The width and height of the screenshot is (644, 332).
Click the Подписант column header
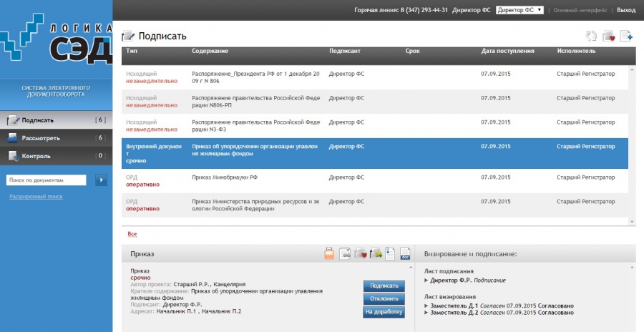tap(345, 51)
